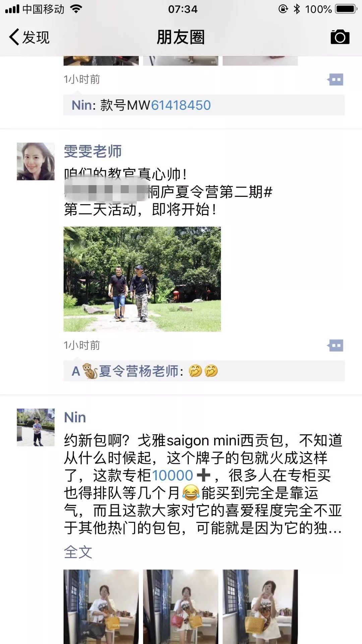The height and width of the screenshot is (644, 362).
Task: Tap the Nin username link
Action: 75,417
